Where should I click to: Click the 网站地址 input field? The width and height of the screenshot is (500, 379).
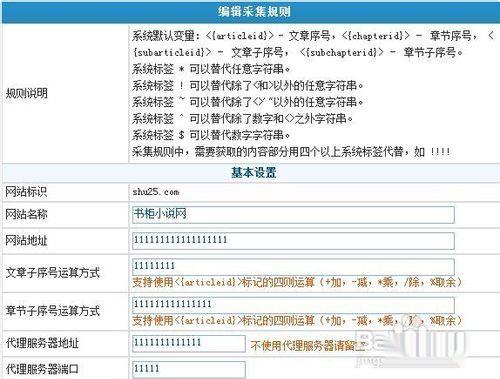pos(293,241)
